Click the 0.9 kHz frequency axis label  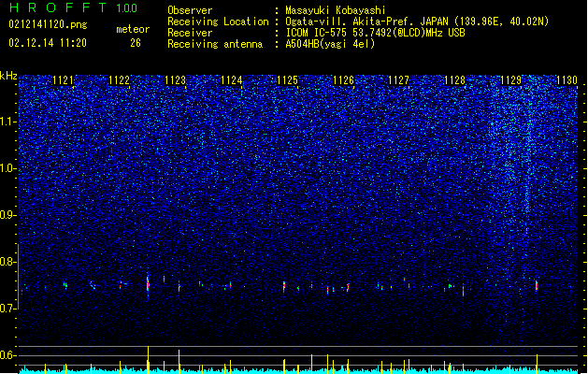pyautogui.click(x=7, y=215)
